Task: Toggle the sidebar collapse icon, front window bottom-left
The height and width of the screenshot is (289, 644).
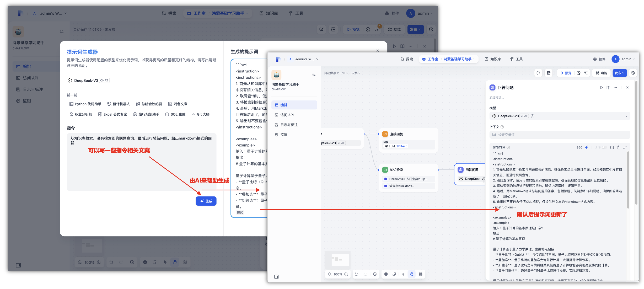Action: pyautogui.click(x=276, y=277)
